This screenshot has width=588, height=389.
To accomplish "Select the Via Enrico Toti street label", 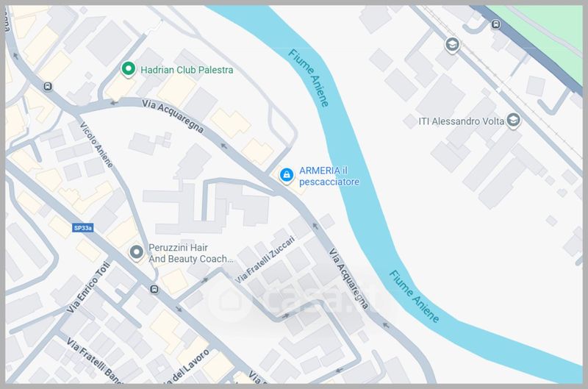I will (88, 287).
